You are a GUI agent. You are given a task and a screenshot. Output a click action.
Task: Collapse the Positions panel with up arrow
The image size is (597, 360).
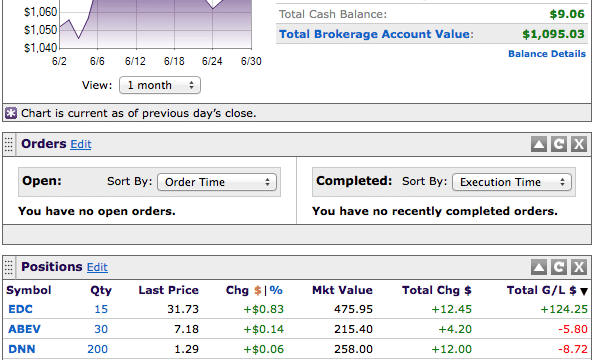539,267
